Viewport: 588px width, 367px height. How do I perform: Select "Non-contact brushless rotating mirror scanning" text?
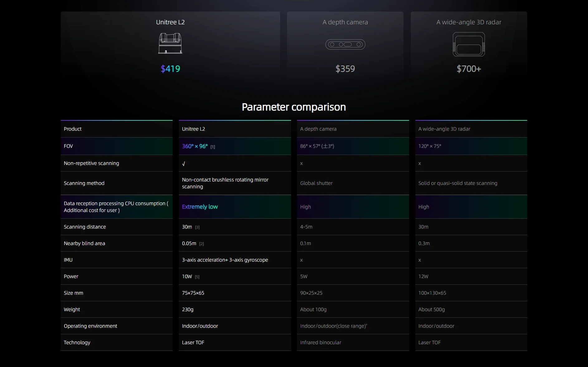tap(225, 183)
